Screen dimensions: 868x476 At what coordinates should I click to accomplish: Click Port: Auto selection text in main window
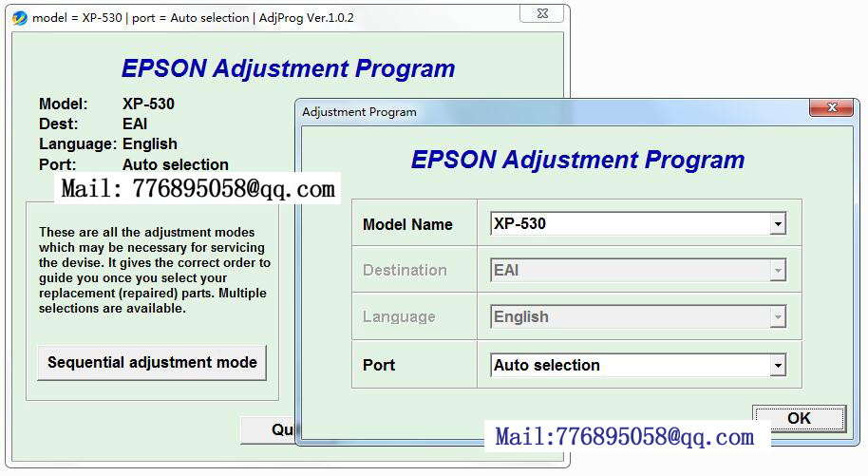(133, 164)
